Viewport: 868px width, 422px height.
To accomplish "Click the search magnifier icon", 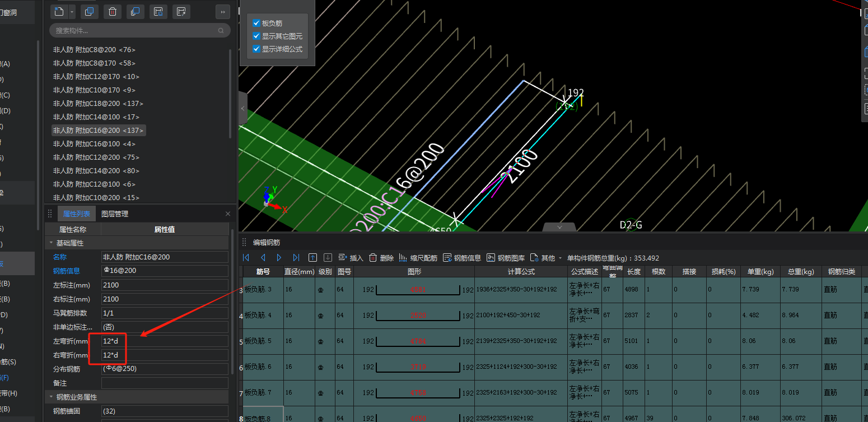I will [x=221, y=30].
